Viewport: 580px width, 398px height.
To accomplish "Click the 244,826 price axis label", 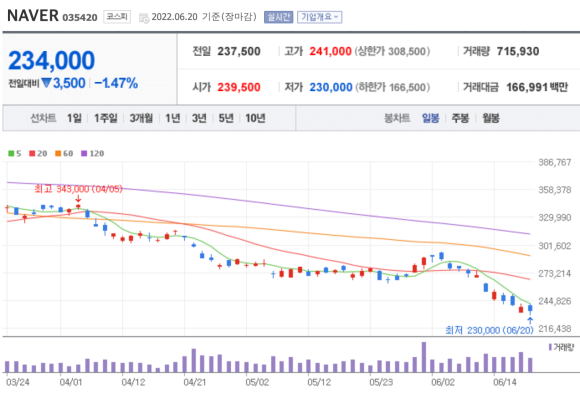I will [x=554, y=301].
